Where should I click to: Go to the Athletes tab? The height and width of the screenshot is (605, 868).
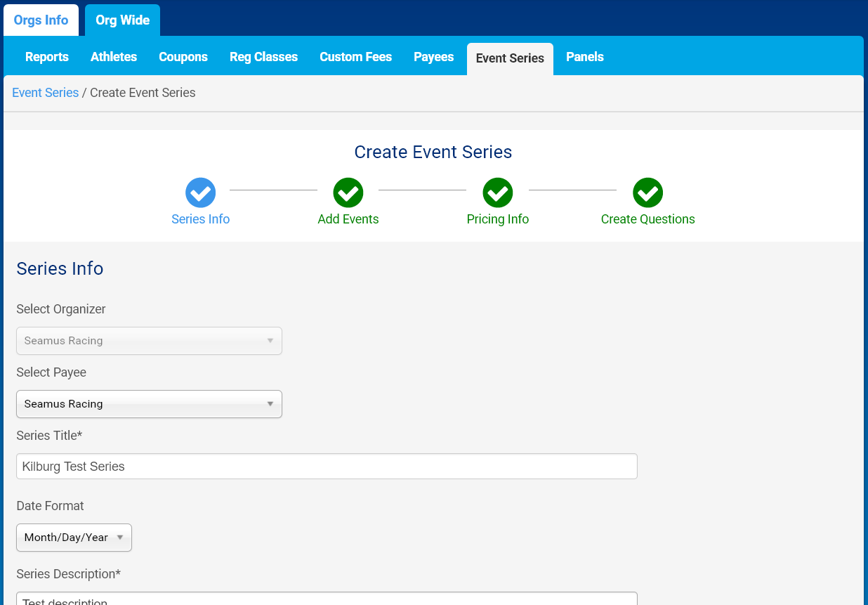(114, 57)
